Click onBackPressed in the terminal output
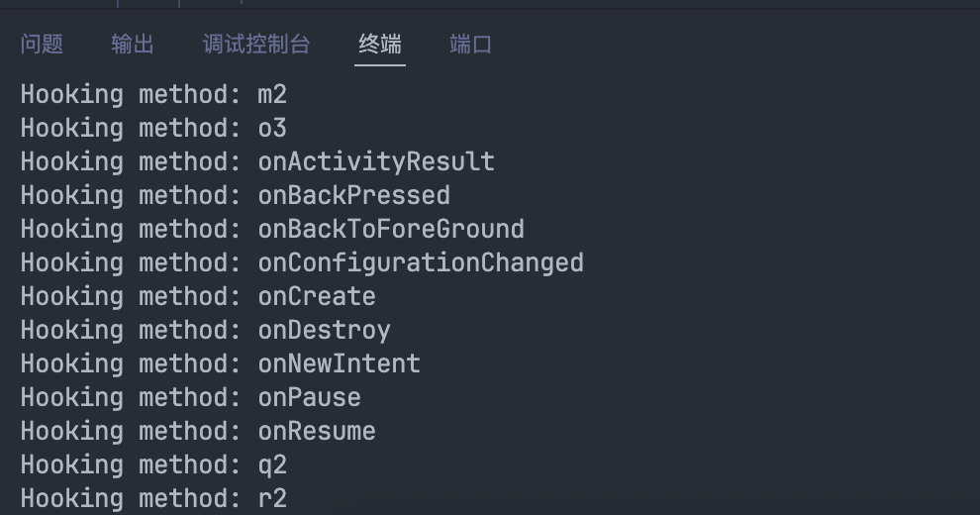 [x=353, y=195]
